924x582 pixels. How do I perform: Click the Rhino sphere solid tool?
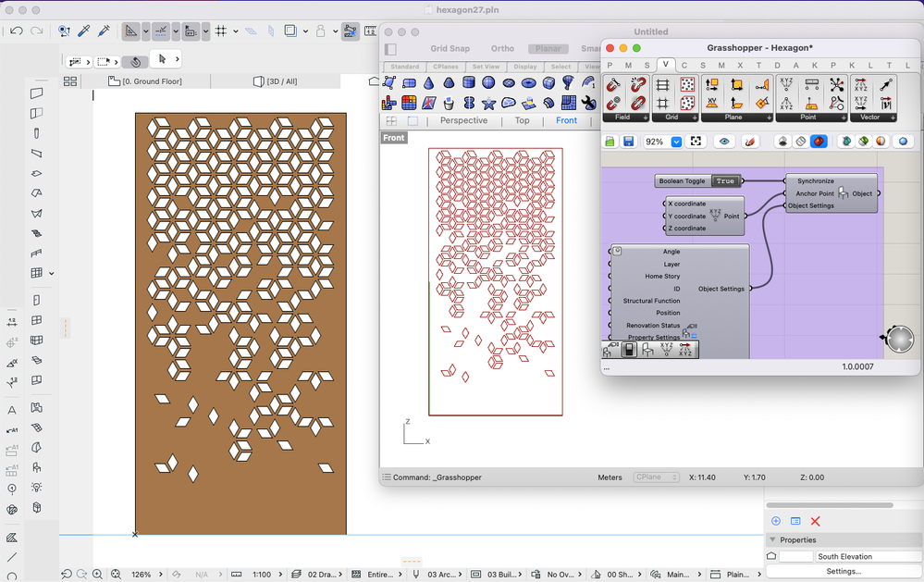(488, 83)
